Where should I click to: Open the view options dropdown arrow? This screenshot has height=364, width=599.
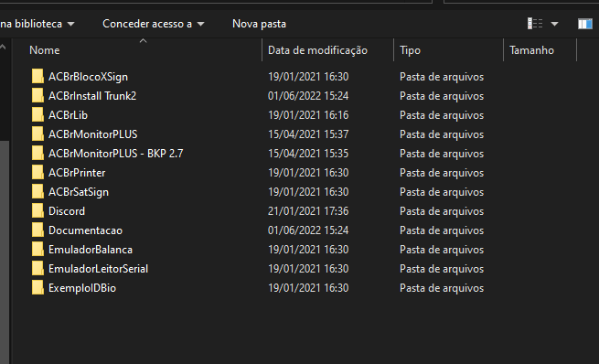tap(554, 24)
